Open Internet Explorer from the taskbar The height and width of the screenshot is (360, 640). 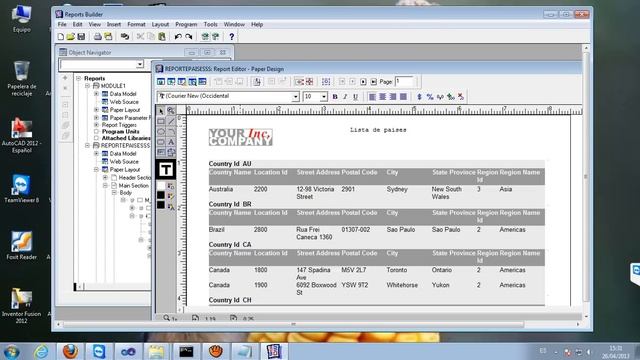[41, 351]
